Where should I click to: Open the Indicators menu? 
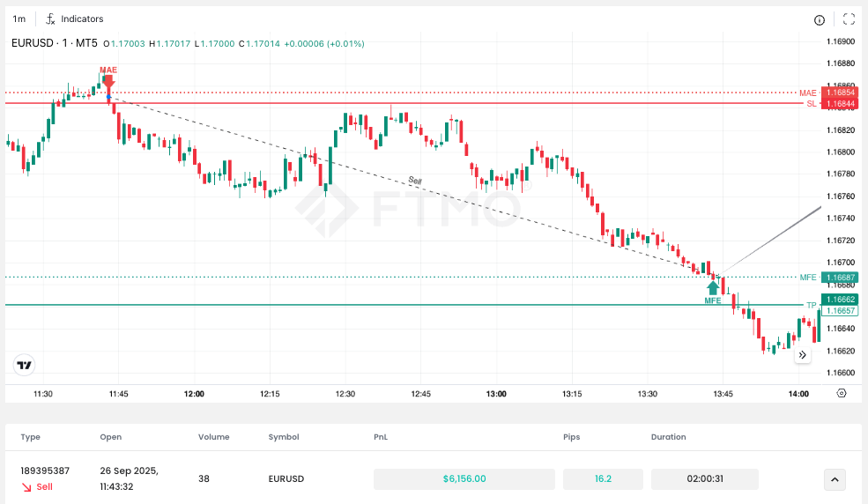(x=75, y=19)
